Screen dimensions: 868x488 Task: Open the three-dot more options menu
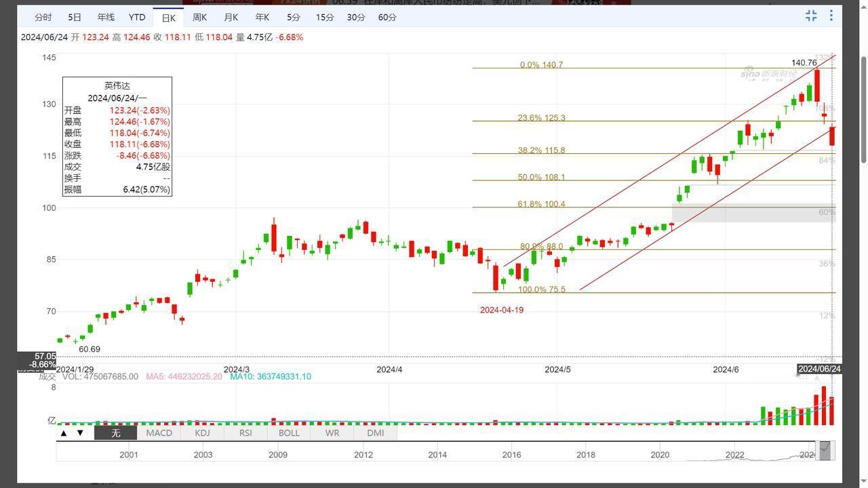pos(831,16)
